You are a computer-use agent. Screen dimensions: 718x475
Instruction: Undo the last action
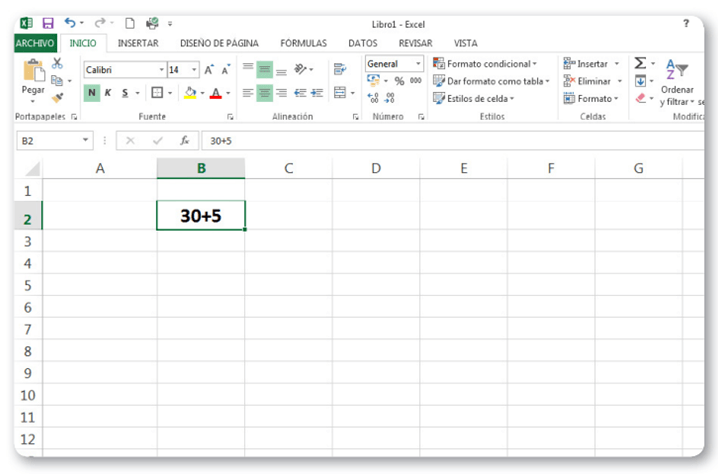click(70, 22)
